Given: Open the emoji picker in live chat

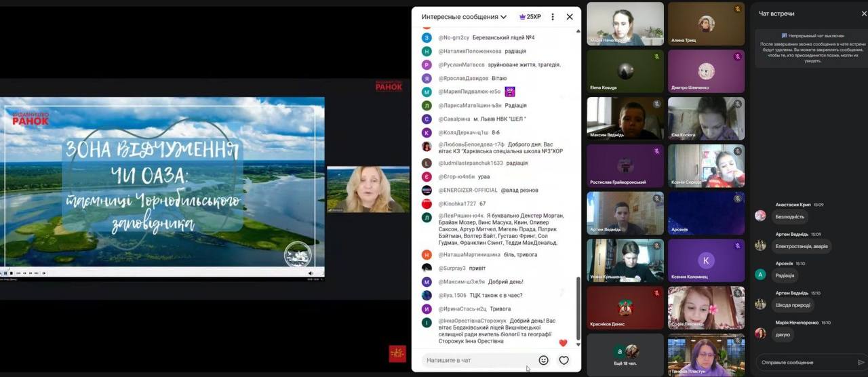Looking at the screenshot, I should [x=543, y=360].
